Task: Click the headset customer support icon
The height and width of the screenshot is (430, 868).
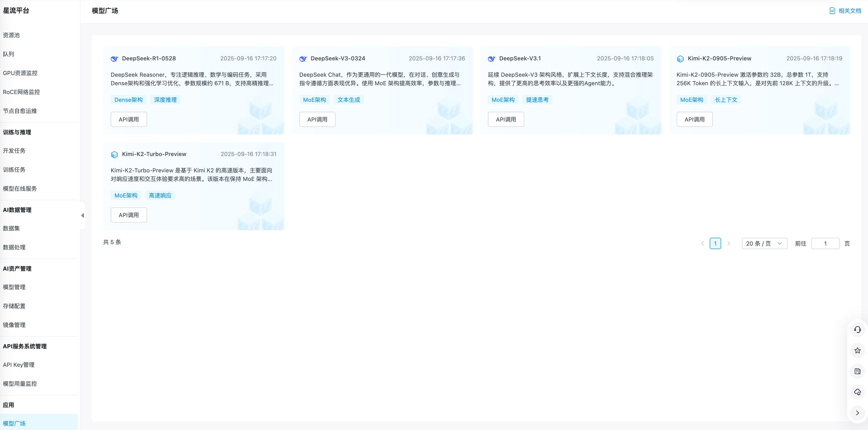Action: coord(857,330)
